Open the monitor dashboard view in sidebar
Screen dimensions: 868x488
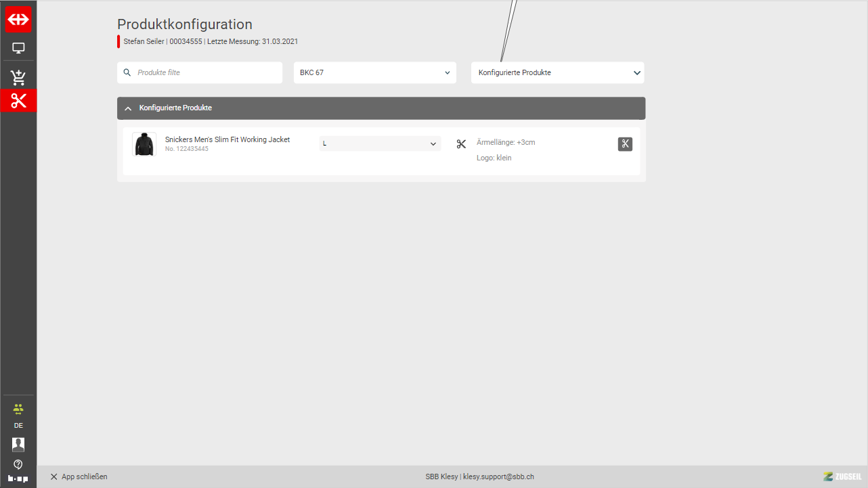coord(18,49)
